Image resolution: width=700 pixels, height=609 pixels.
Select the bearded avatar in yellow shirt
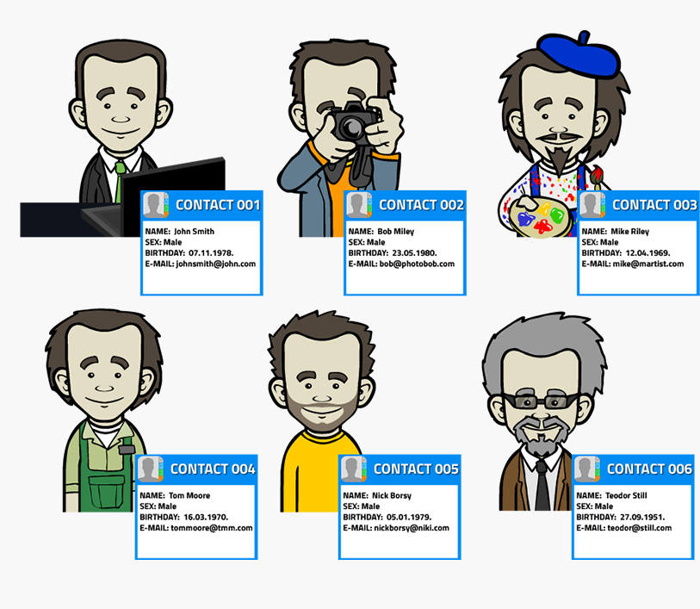[x=321, y=411]
